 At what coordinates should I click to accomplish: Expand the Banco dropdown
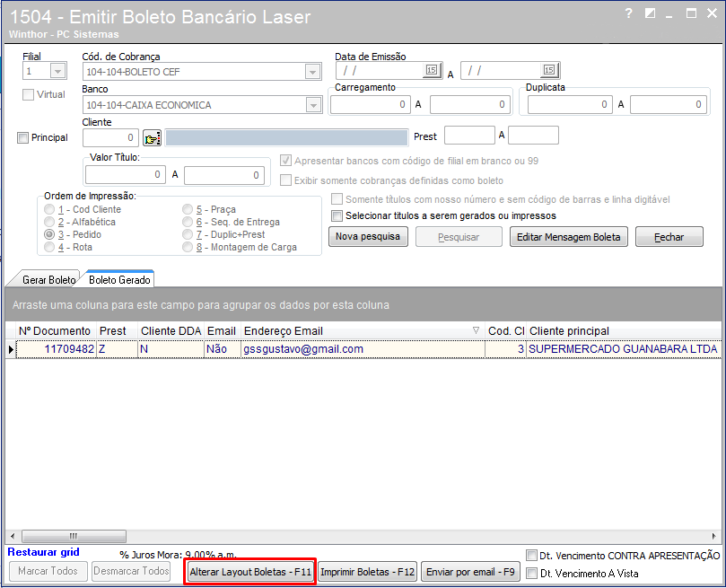(313, 105)
